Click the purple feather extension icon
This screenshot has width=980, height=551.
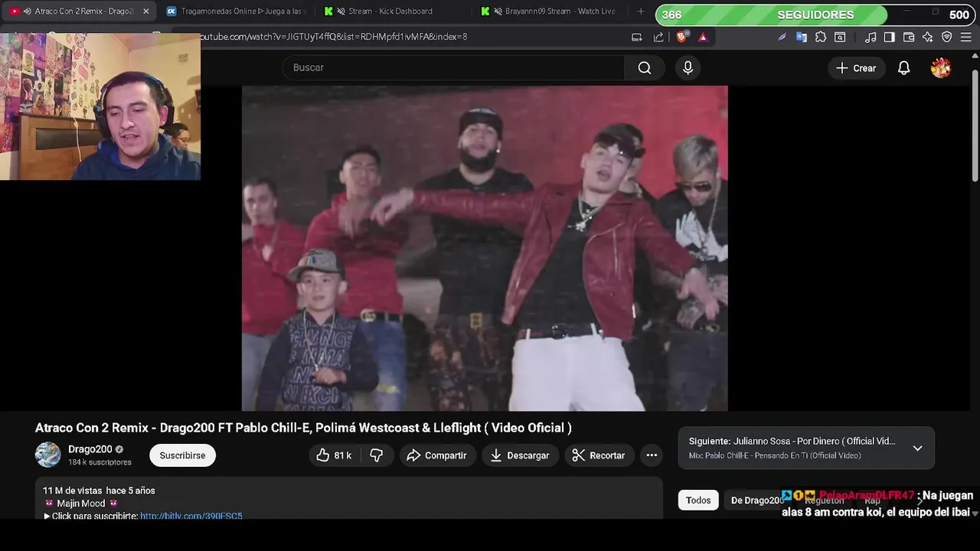[782, 37]
